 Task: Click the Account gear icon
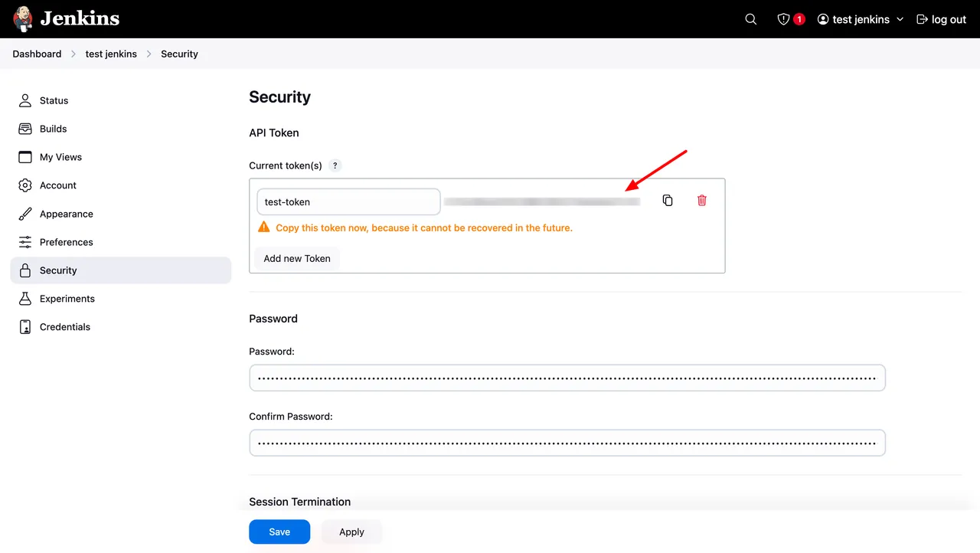click(25, 185)
